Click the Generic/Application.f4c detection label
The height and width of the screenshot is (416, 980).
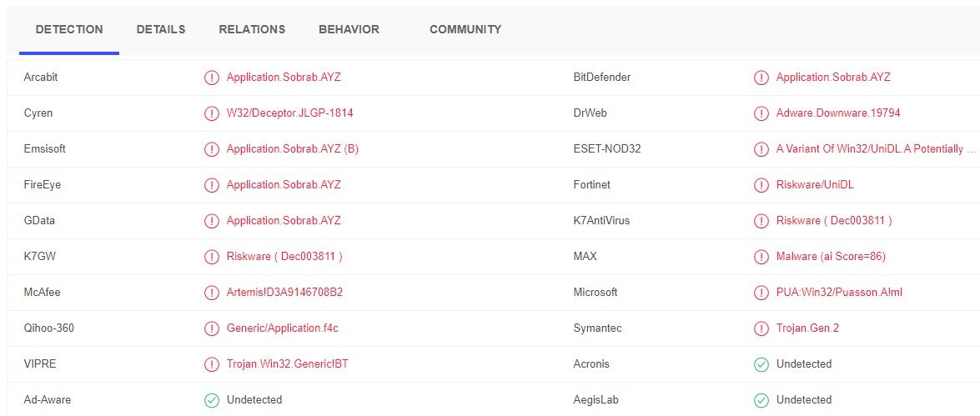[x=283, y=328]
